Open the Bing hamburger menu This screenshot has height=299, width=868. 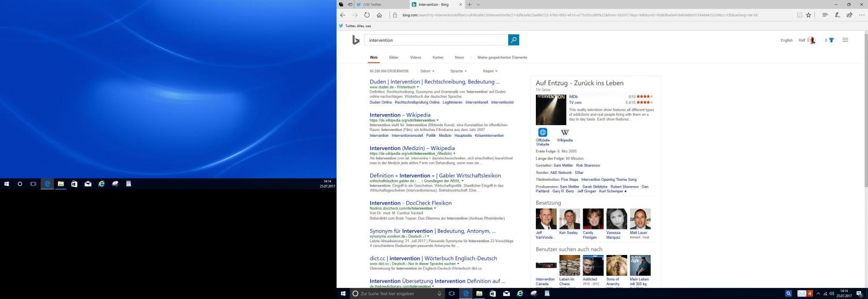(x=845, y=40)
